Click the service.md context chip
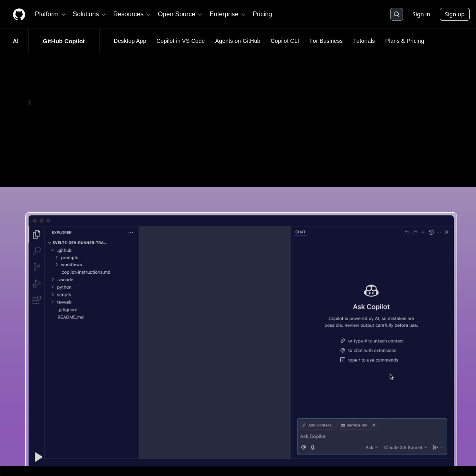Viewport: 476px width, 476px height. pos(354,425)
